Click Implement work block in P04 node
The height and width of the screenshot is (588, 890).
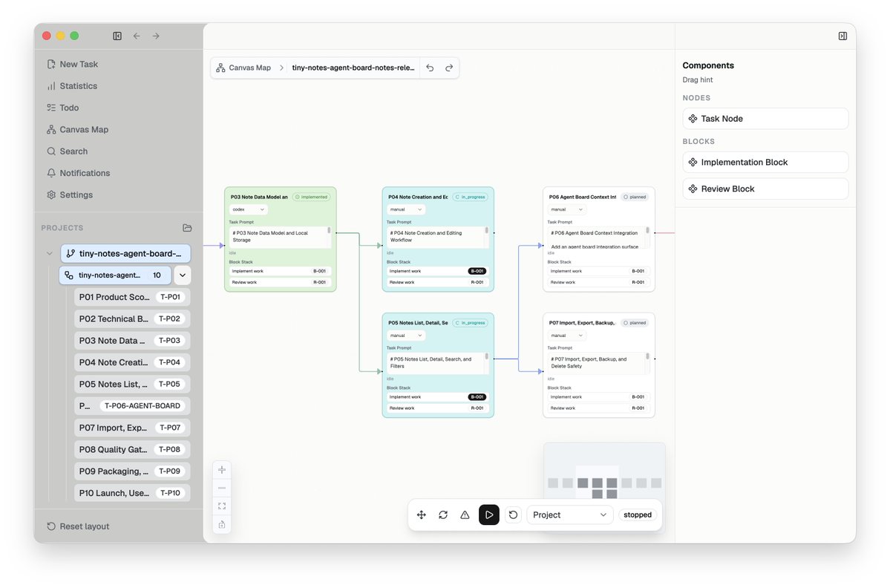click(437, 271)
